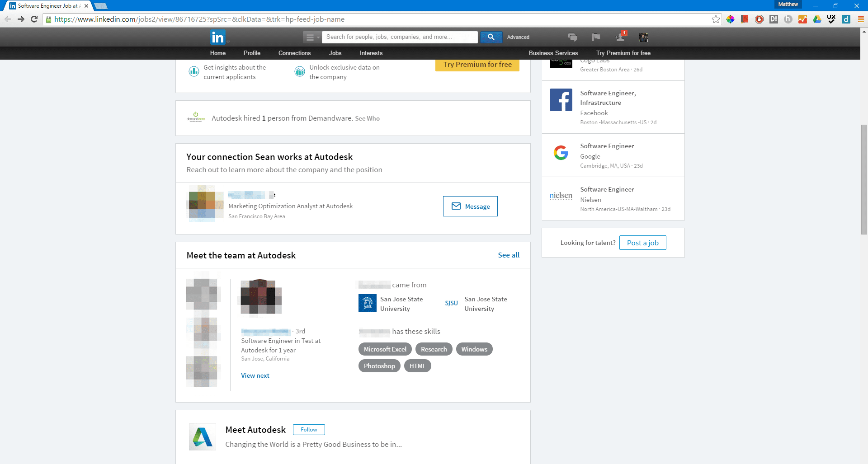Open a new browser tab
The image size is (868, 464).
pyautogui.click(x=100, y=6)
